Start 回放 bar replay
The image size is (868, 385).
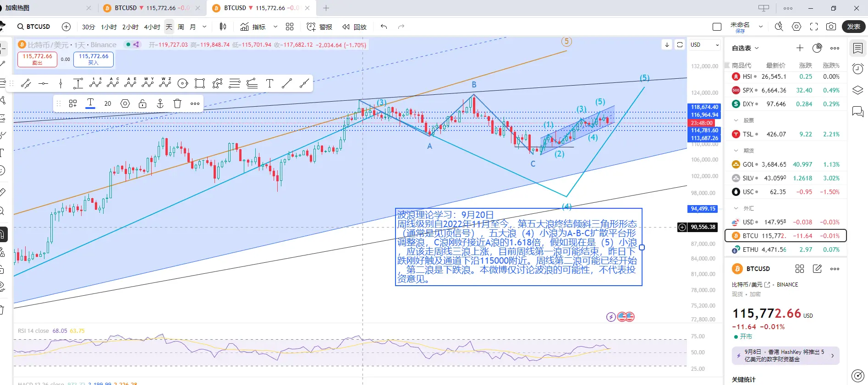pos(354,27)
